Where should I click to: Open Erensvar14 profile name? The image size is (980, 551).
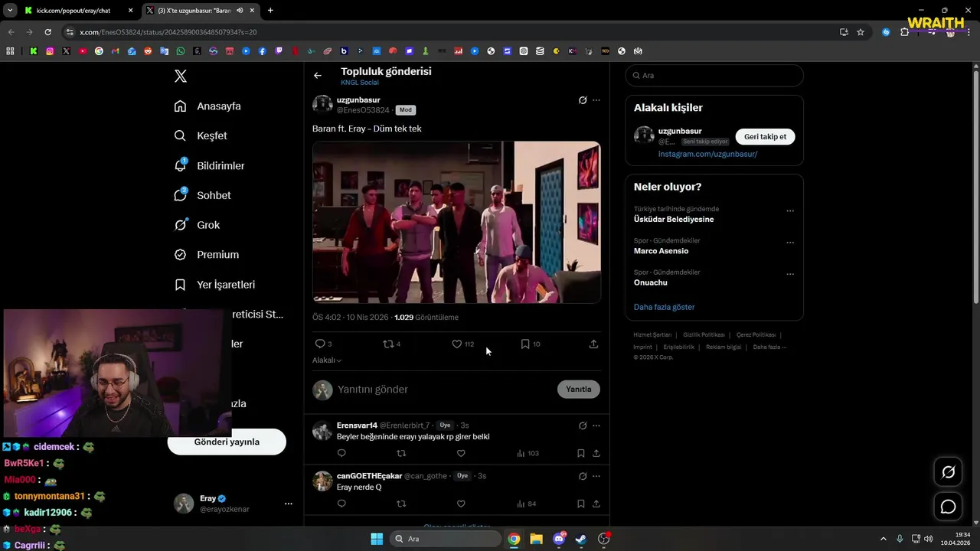tap(357, 425)
